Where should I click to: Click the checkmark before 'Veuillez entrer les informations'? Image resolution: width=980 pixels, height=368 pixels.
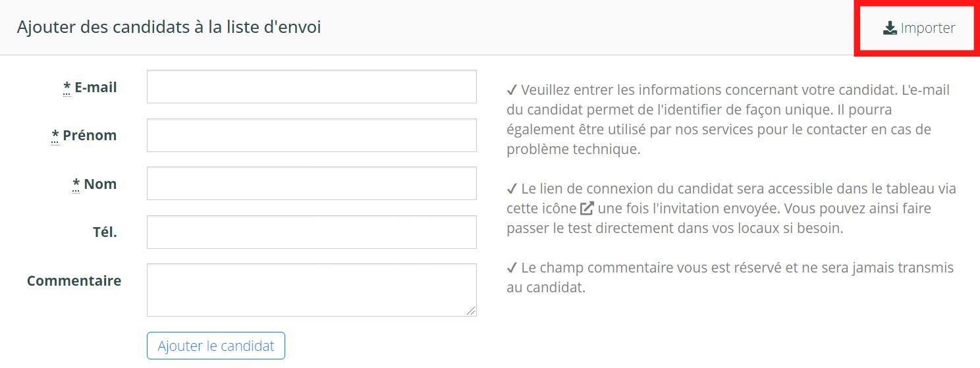512,90
